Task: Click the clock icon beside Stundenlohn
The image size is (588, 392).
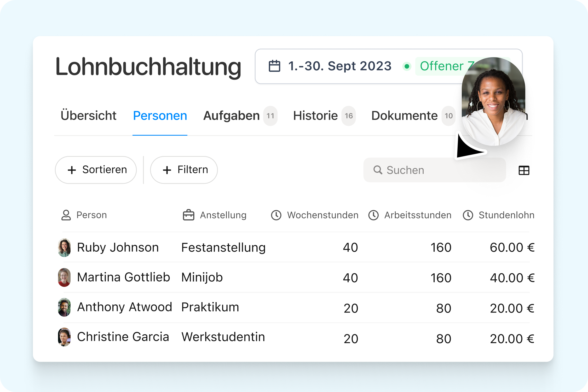Action: (x=468, y=215)
